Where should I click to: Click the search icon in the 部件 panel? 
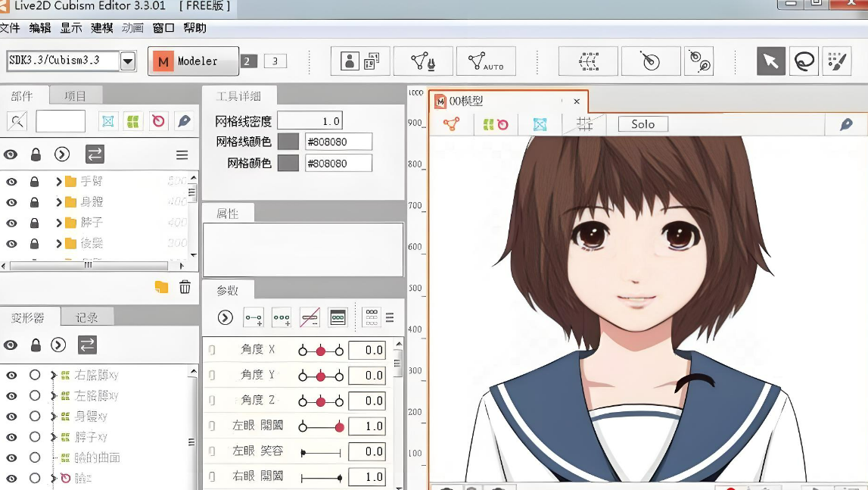coord(17,121)
